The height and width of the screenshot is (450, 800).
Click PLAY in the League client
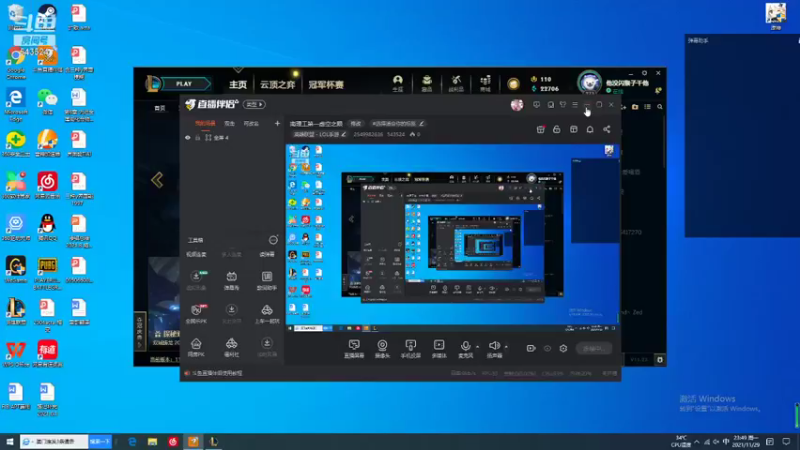[185, 84]
